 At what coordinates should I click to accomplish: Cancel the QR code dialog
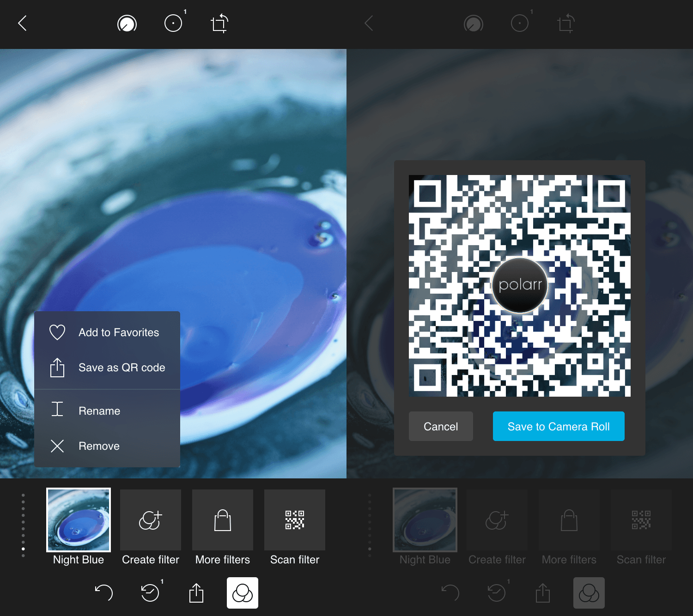441,426
